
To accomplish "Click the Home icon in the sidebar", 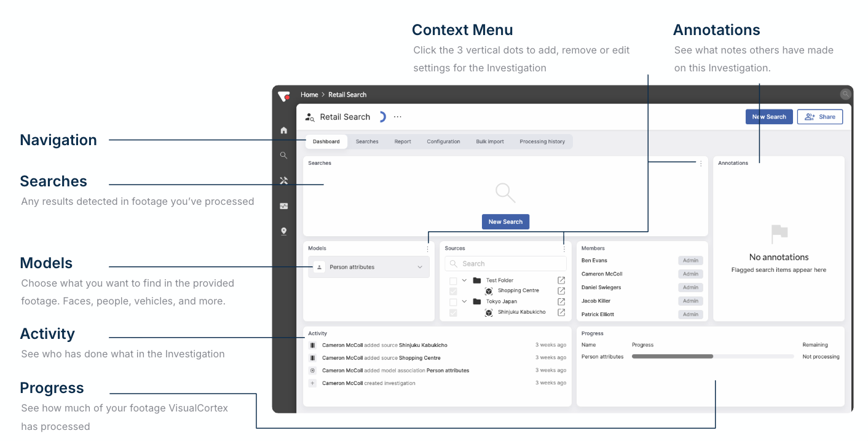I will tap(283, 130).
